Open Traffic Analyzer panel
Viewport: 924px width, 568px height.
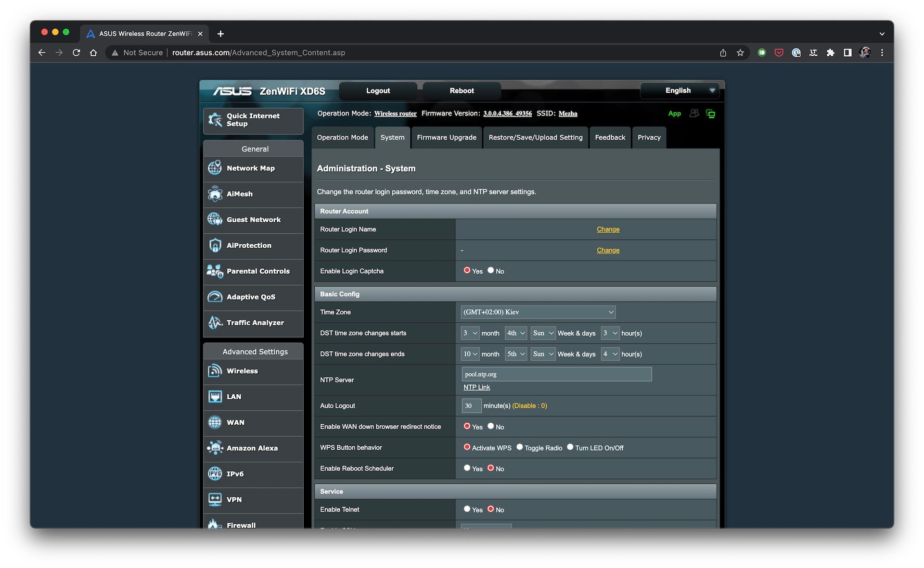[255, 322]
